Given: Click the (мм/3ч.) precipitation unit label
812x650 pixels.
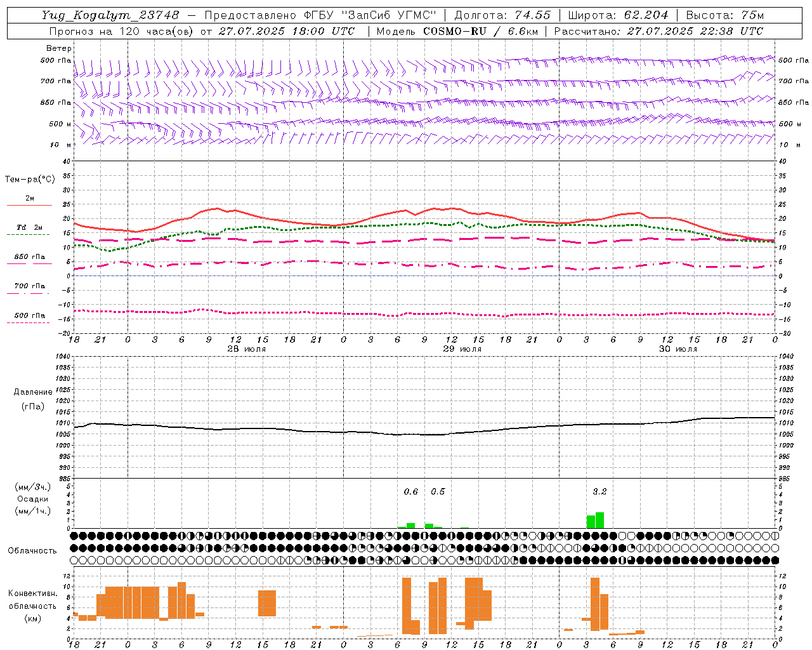Looking at the screenshot, I should click(32, 487).
